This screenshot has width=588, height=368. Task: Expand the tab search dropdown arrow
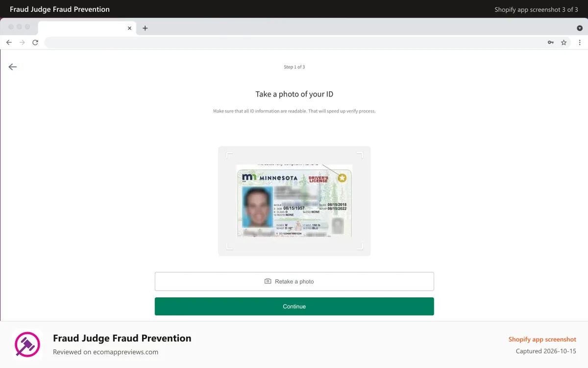click(x=580, y=28)
